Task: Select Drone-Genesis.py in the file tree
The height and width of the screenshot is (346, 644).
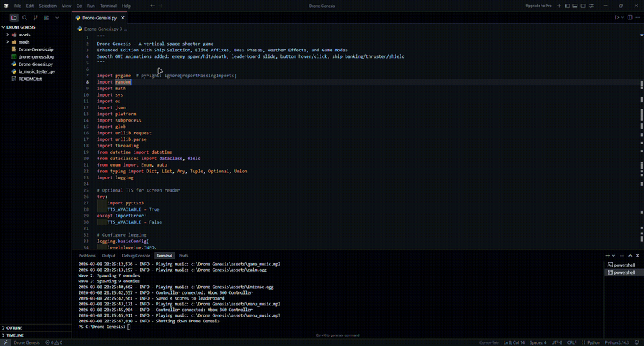Action: (36, 64)
